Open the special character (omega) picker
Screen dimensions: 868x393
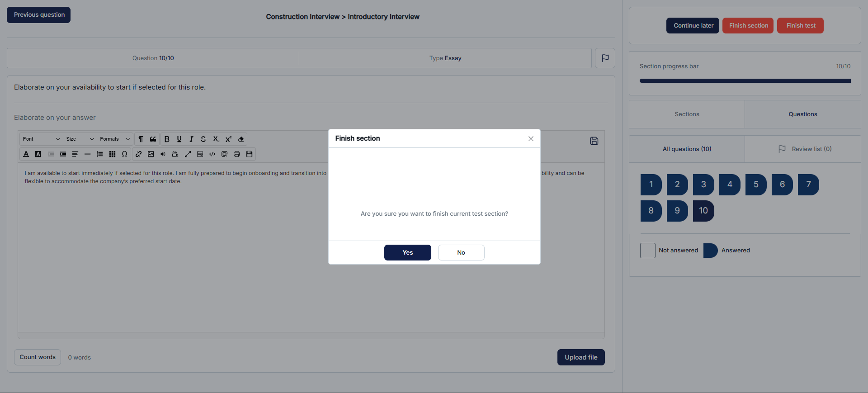point(124,154)
